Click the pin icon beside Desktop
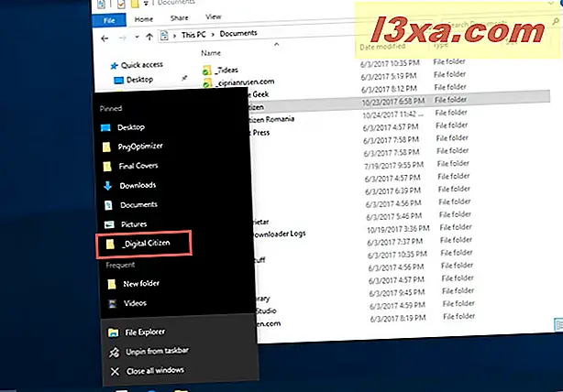Viewport: 563px width, 392px height. [x=184, y=78]
